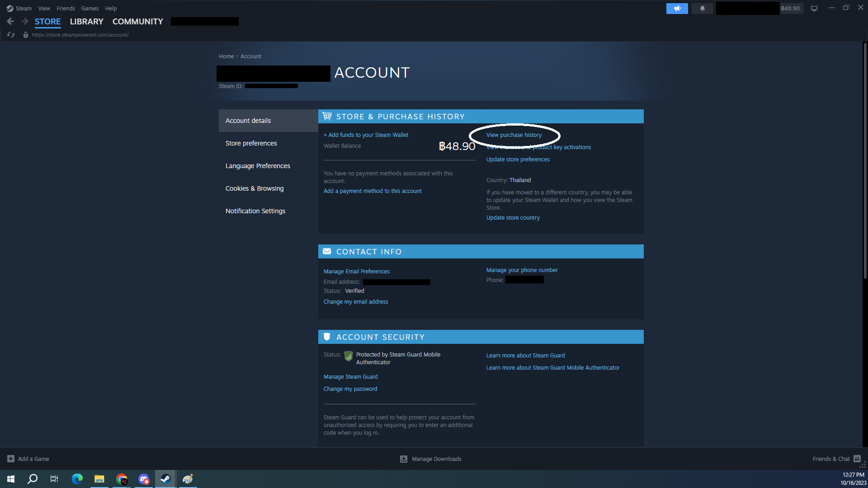This screenshot has width=868, height=488.
Task: Click Change my password link
Action: tap(350, 389)
